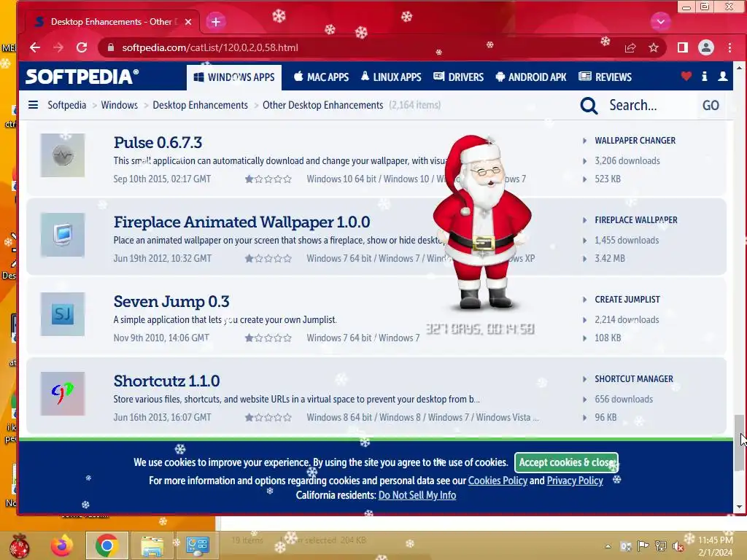Viewport: 747px width, 560px height.
Task: Go back using the browser back arrow
Action: click(x=35, y=47)
